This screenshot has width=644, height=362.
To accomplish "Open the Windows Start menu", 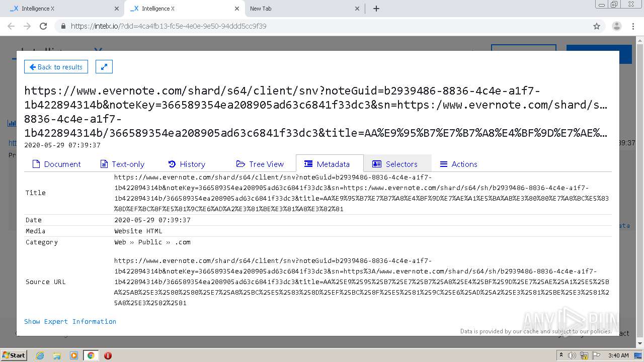I will [14, 355].
